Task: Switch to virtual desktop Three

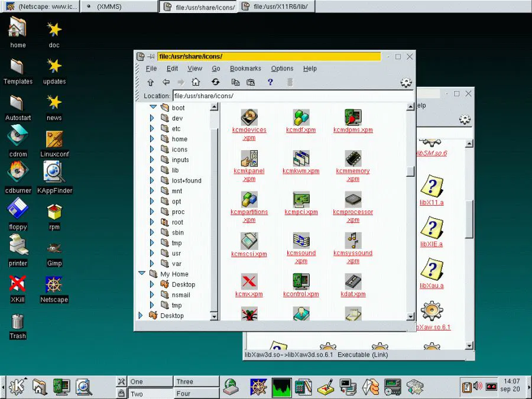Action: pyautogui.click(x=184, y=382)
